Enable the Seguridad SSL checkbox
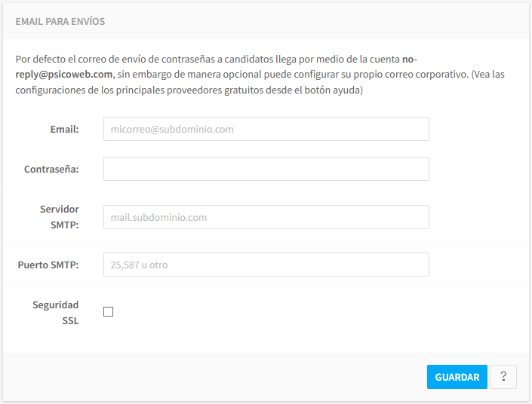Screen dimensions: 532x404 pyautogui.click(x=109, y=312)
